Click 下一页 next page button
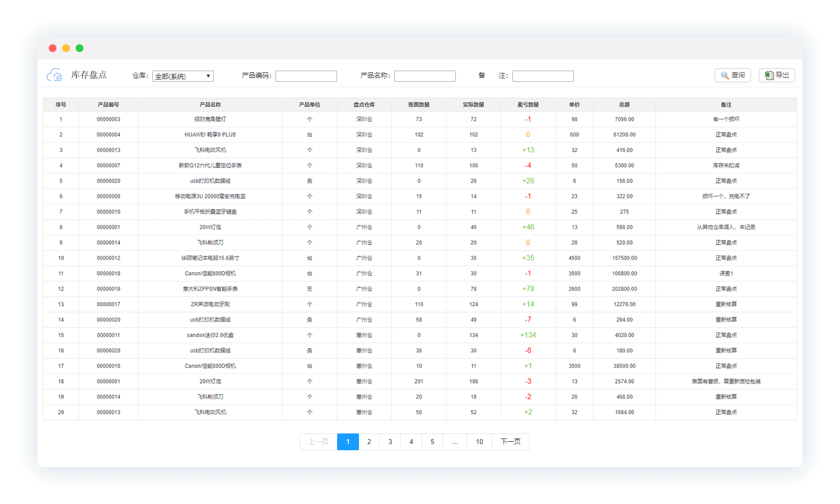The image size is (840, 504). 511,442
